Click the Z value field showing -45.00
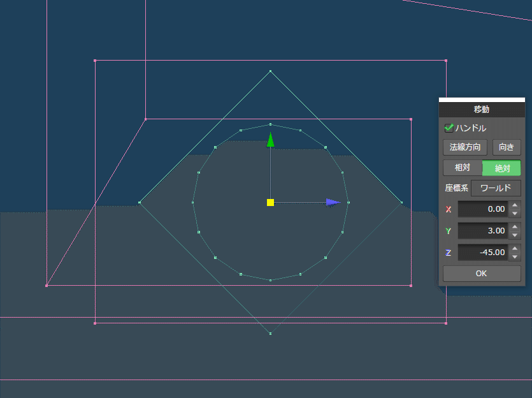This screenshot has width=532, height=398. coord(482,253)
